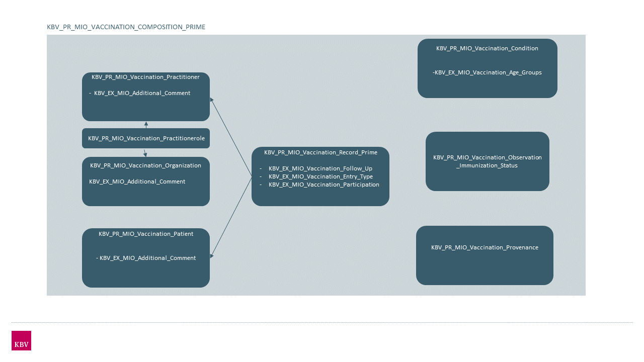Viewport: 644px width, 362px height.
Task: Select the KBV_PR_MIO_VACCINATION_COMPOSITION_PRIME title text
Action: click(x=126, y=27)
